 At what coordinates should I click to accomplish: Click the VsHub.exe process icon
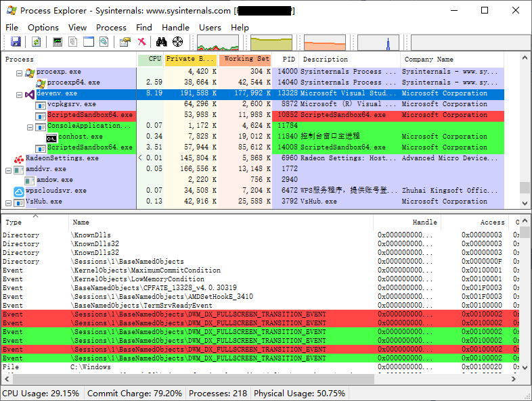19,203
